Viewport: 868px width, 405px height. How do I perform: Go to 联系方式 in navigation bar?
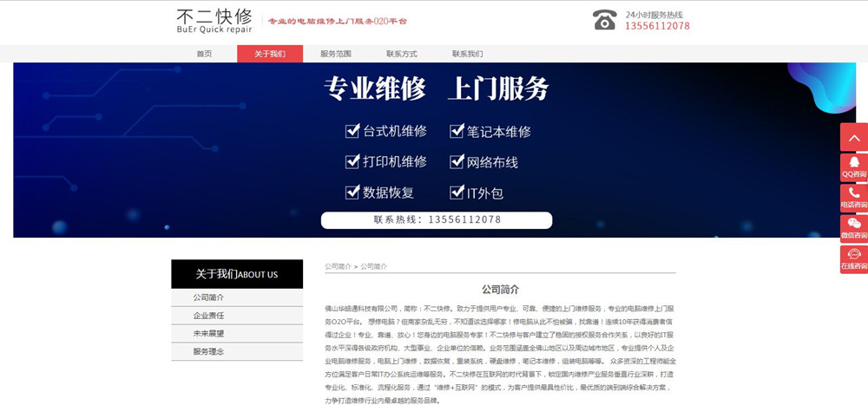(402, 54)
